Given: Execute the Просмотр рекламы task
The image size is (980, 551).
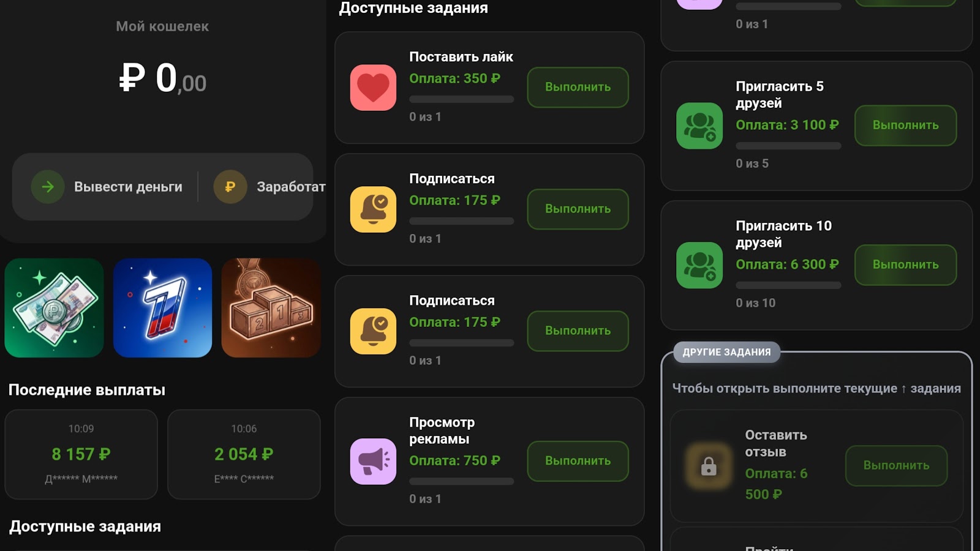Looking at the screenshot, I should 578,461.
